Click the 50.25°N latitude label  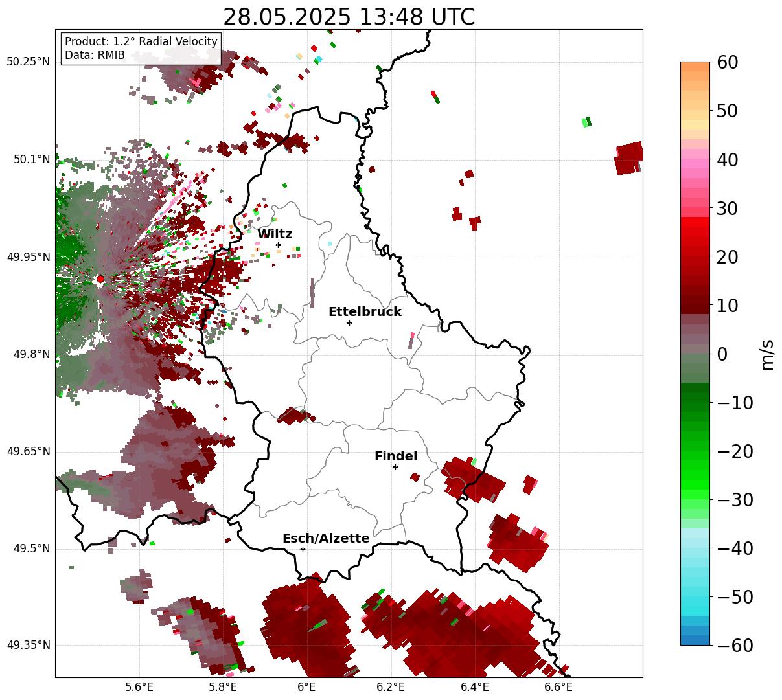point(29,62)
